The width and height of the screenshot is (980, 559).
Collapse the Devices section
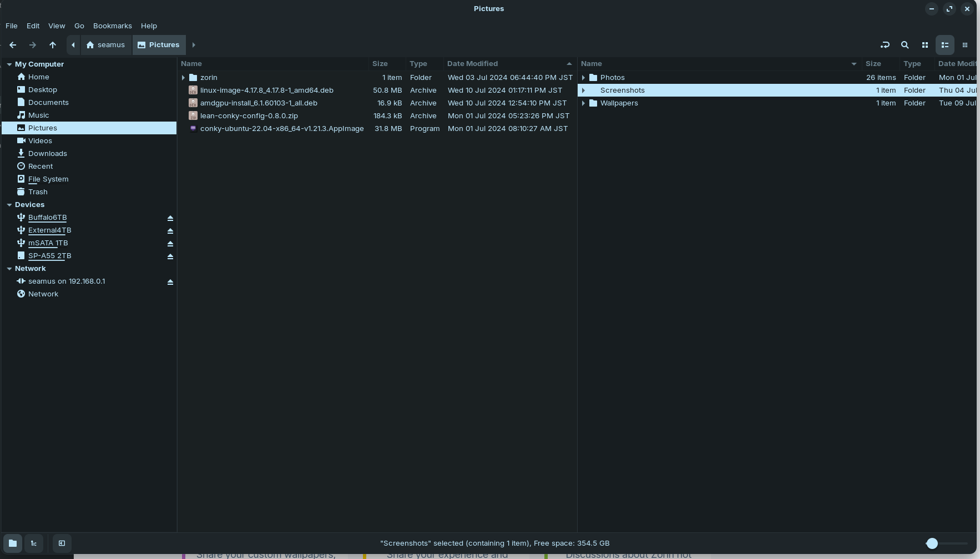[x=9, y=205]
